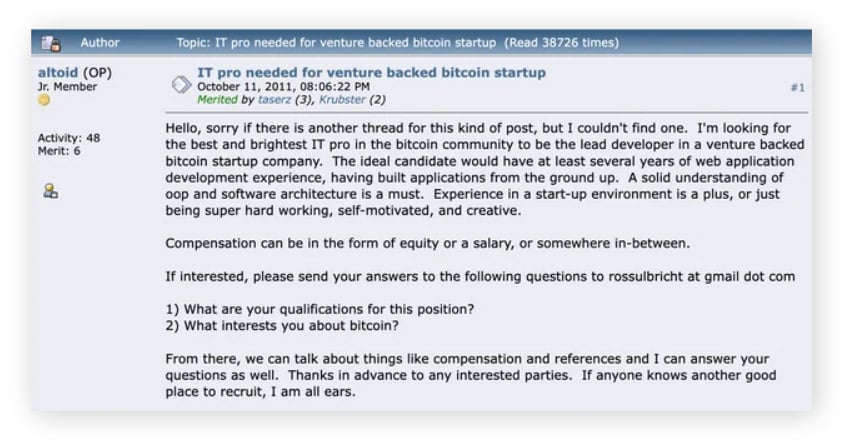
Task: Click the Activity: 48 stat
Action: point(69,138)
